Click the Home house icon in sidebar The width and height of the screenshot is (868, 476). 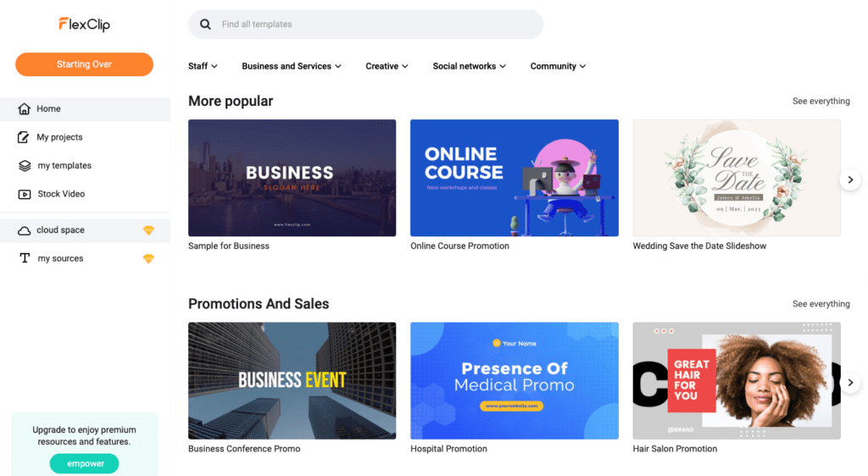tap(24, 109)
